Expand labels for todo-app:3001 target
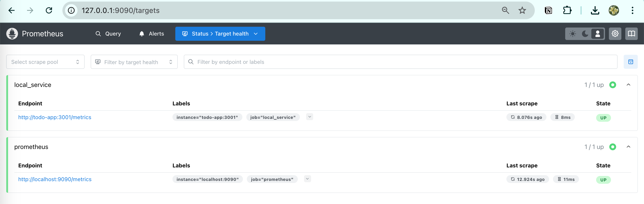 (310, 117)
